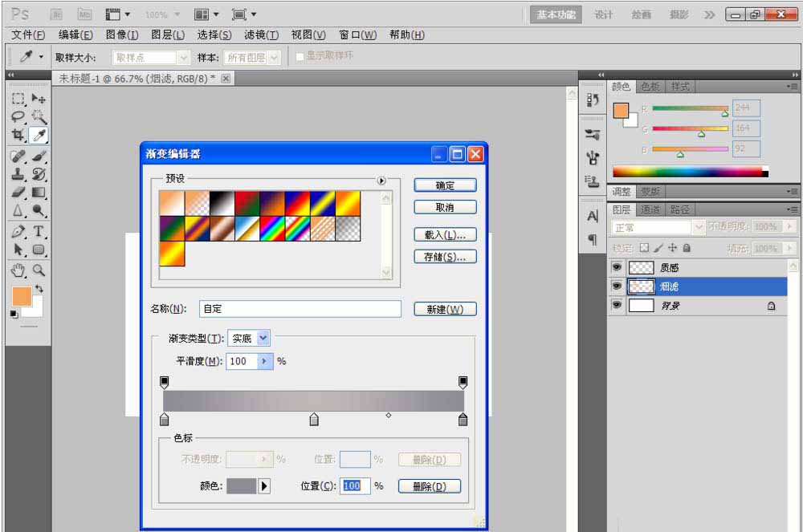The height and width of the screenshot is (532, 803).
Task: Select the Lasso tool
Action: pyautogui.click(x=18, y=117)
